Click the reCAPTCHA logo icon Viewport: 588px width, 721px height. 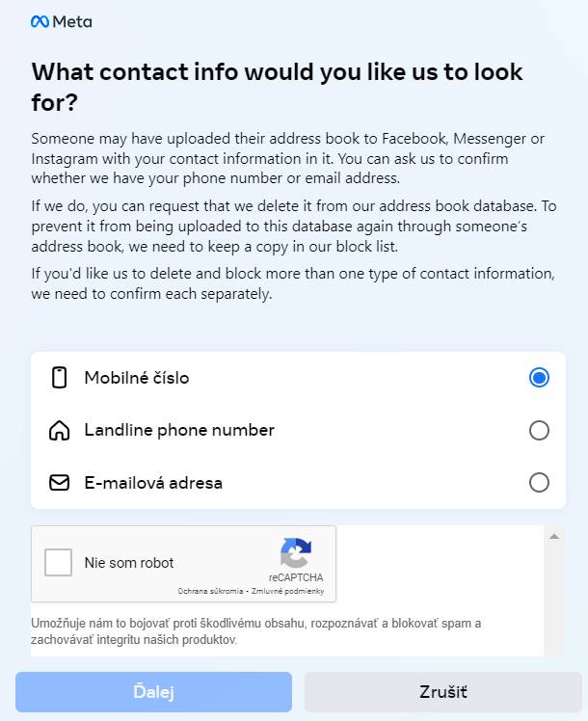click(x=296, y=552)
